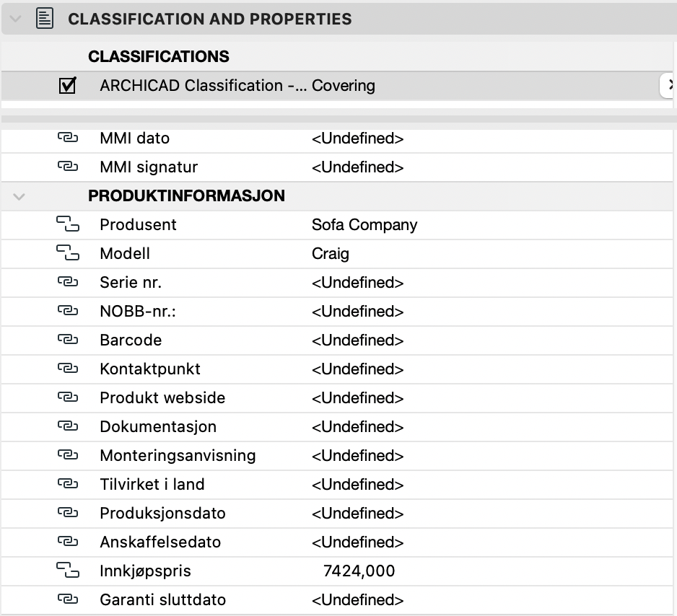Screen dimensions: 677x616
Task: Uncheck the ARCHICAD Classification checkbox
Action: pyautogui.click(x=67, y=86)
